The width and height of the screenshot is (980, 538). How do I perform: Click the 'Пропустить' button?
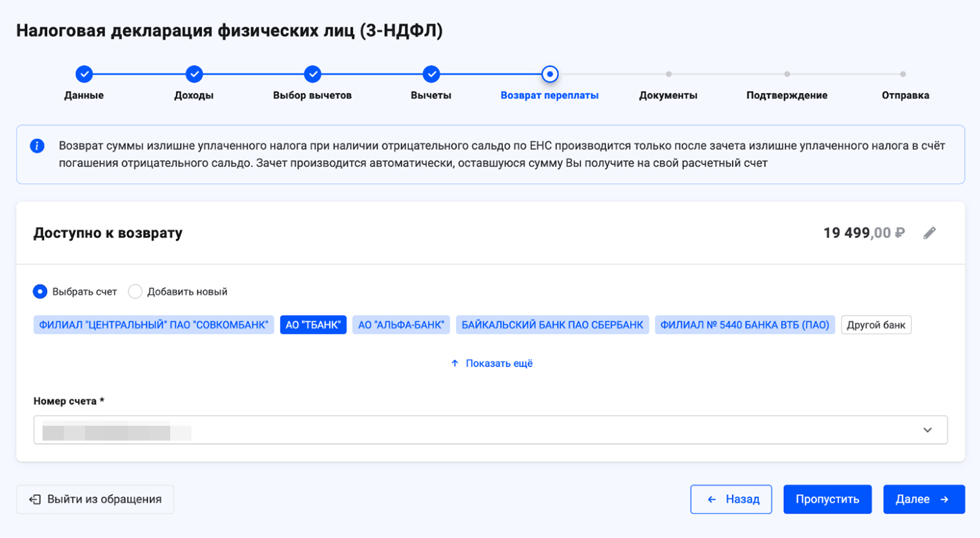(x=827, y=499)
